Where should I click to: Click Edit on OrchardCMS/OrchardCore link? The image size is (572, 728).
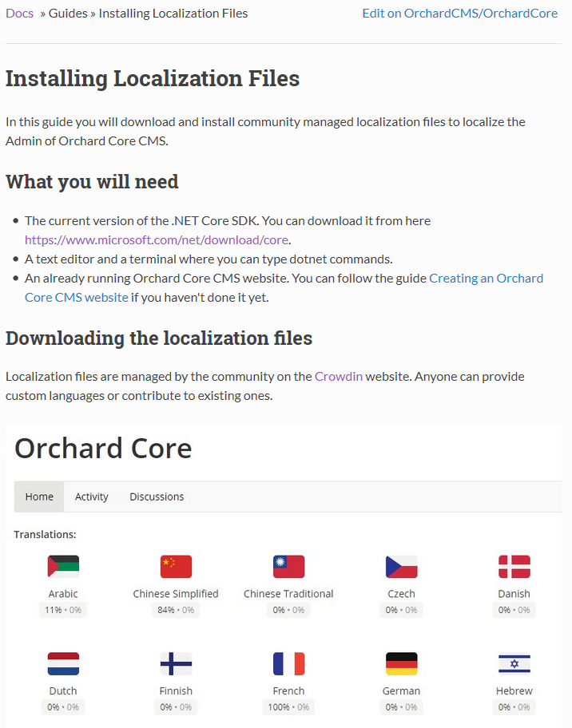(x=459, y=13)
